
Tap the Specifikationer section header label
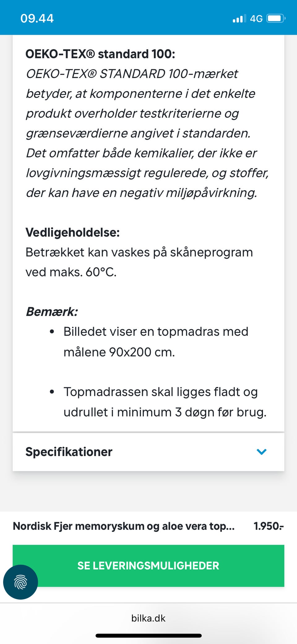(x=69, y=452)
